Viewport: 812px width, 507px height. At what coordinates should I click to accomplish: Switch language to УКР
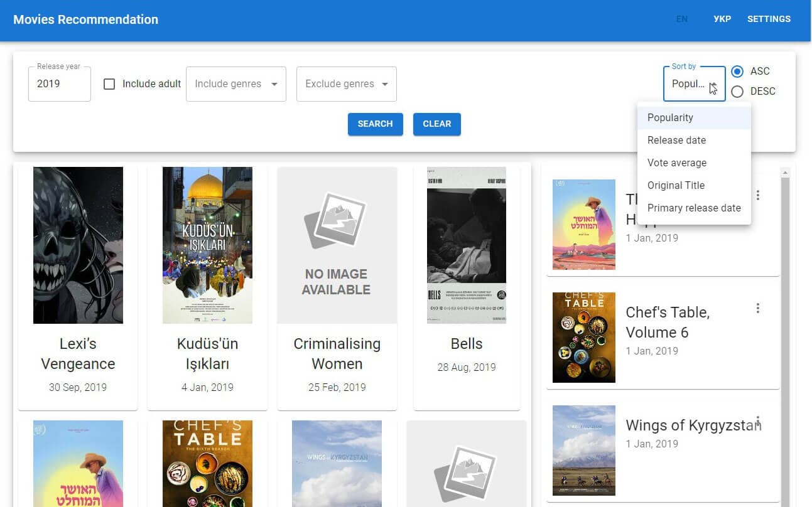[722, 19]
